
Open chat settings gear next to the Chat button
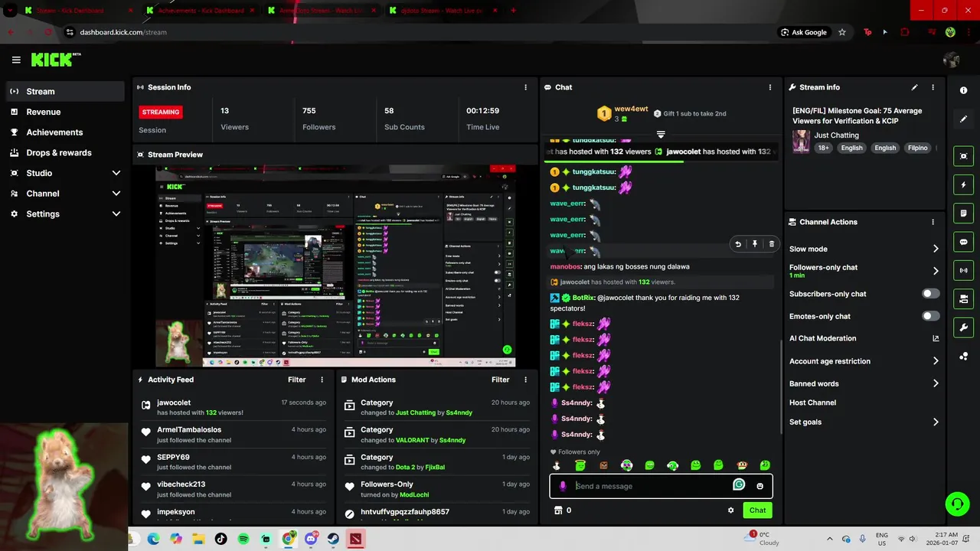pyautogui.click(x=730, y=510)
